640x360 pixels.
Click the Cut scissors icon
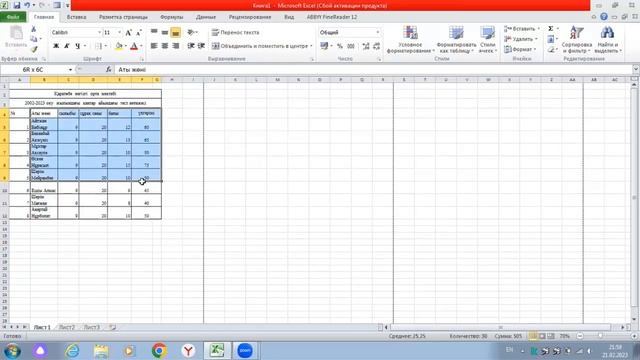click(33, 29)
